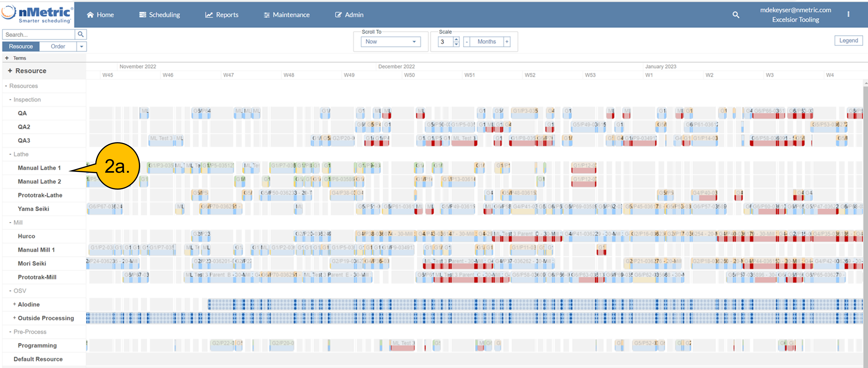This screenshot has width=868, height=368.
Task: Click the Scheduling calendar icon
Action: coord(143,15)
